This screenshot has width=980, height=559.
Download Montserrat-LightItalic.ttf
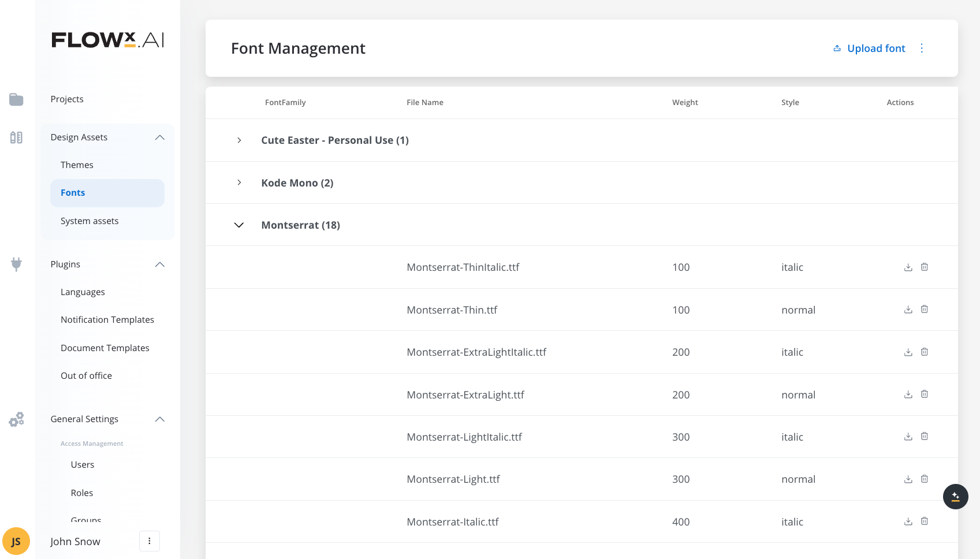tap(908, 437)
